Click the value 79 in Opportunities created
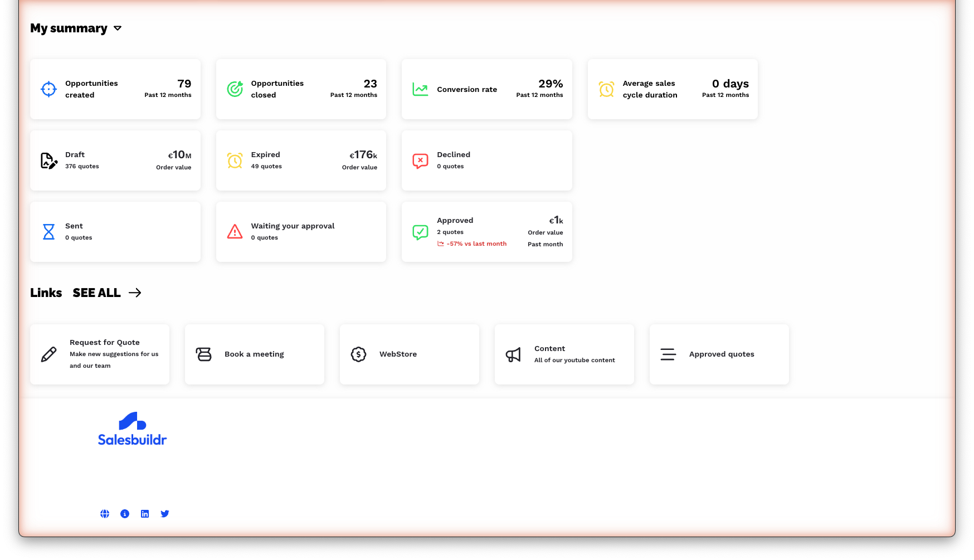This screenshot has width=974, height=560. pyautogui.click(x=184, y=84)
